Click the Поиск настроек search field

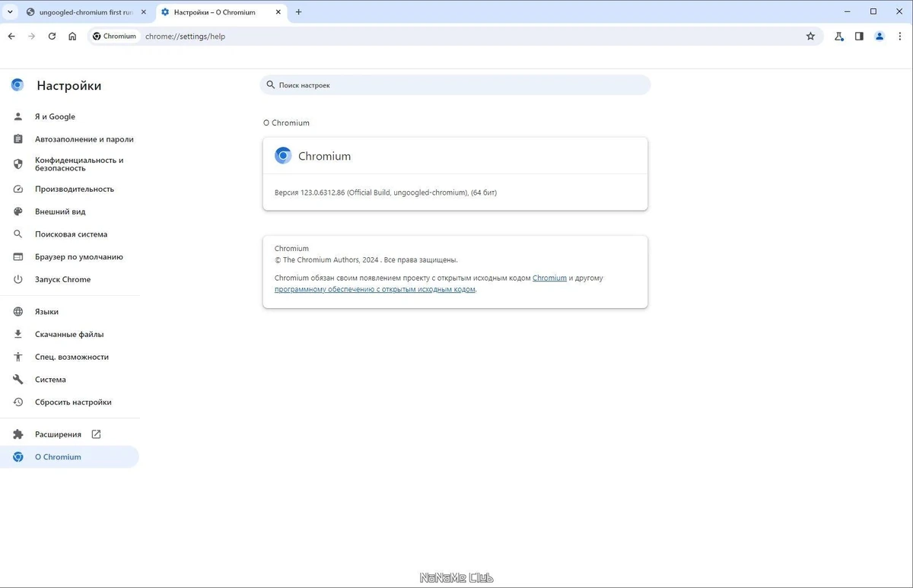point(455,85)
